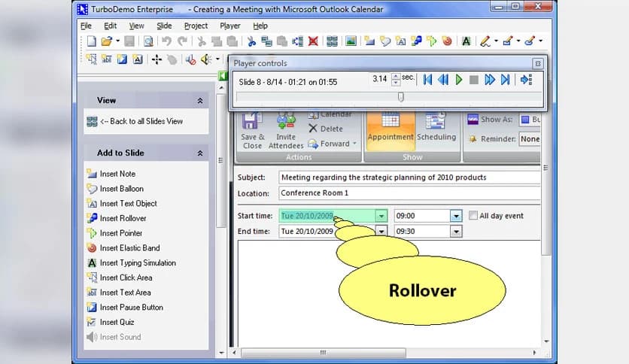Click Insert Quiz in the side panel
This screenshot has width=629, height=364.
111,322
